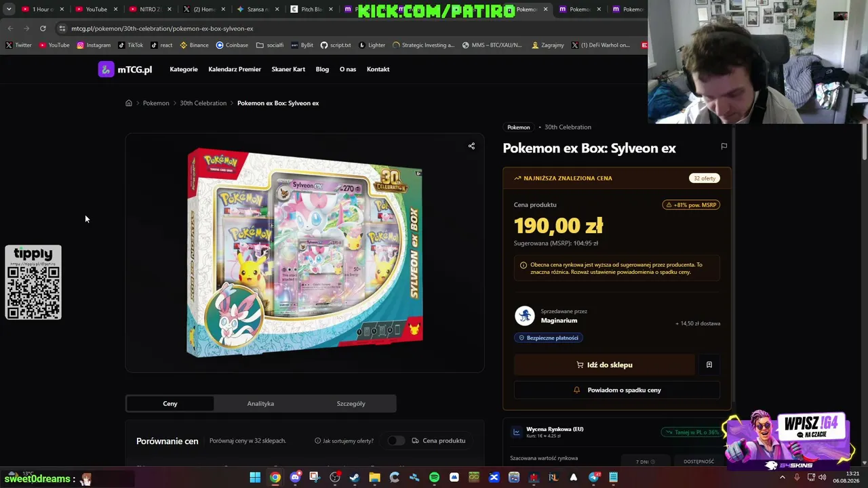Open TikTok bookmark
Image resolution: width=868 pixels, height=488 pixels.
(x=131, y=45)
